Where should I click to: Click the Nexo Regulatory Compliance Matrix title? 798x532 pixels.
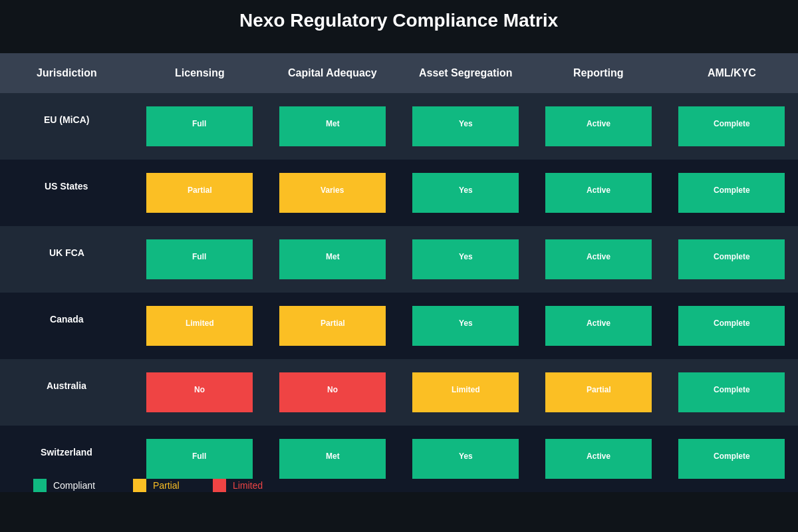pyautogui.click(x=399, y=21)
